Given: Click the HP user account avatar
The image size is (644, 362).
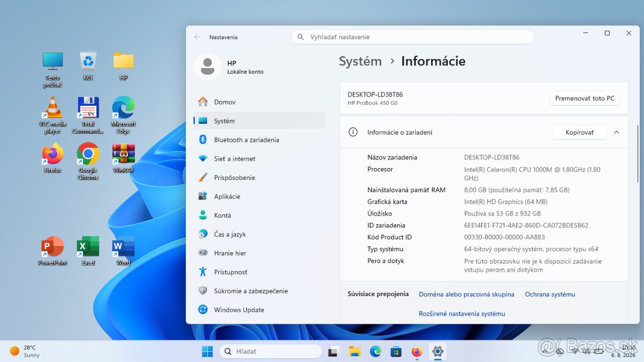Looking at the screenshot, I should tap(207, 67).
